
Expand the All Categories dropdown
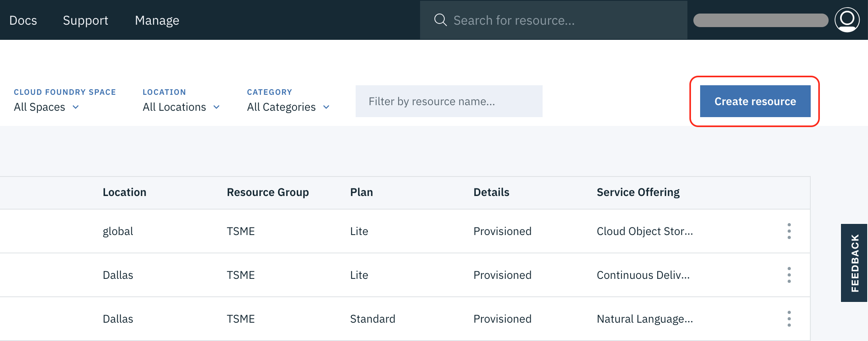pyautogui.click(x=288, y=107)
